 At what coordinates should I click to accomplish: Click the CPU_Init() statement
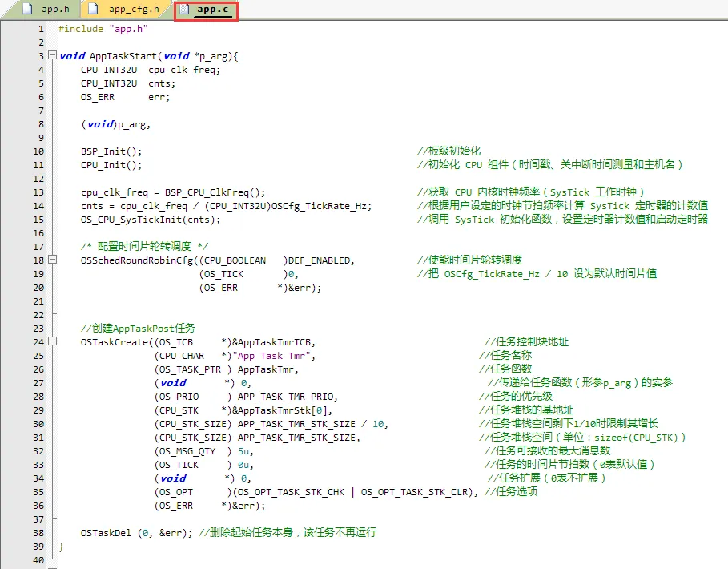[111, 165]
